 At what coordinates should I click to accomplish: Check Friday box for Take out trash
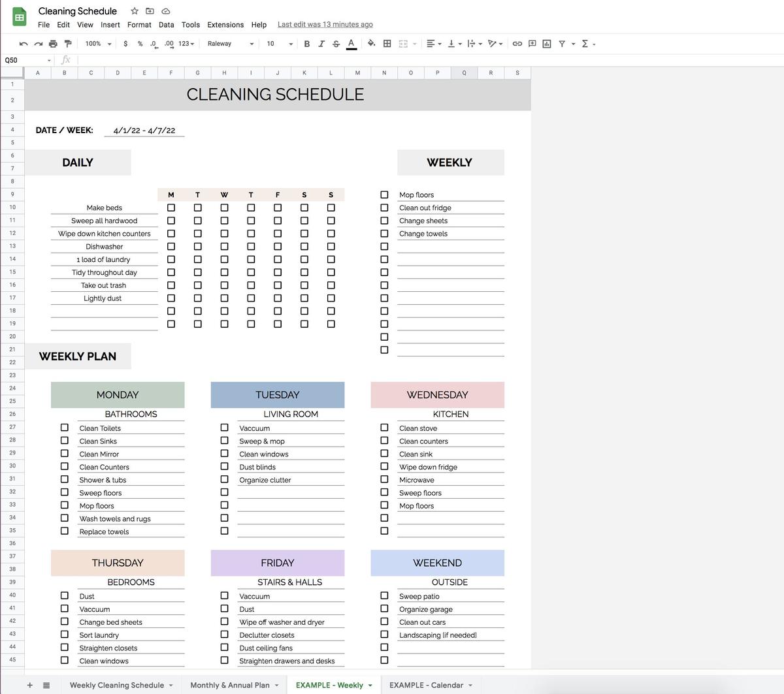pos(278,285)
